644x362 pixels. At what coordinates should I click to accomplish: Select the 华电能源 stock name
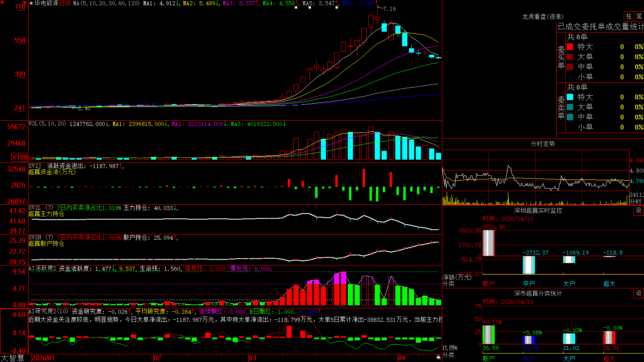click(46, 3)
